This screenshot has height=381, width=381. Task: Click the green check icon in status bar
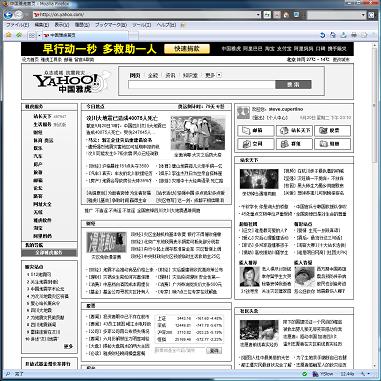pyautogui.click(x=304, y=374)
